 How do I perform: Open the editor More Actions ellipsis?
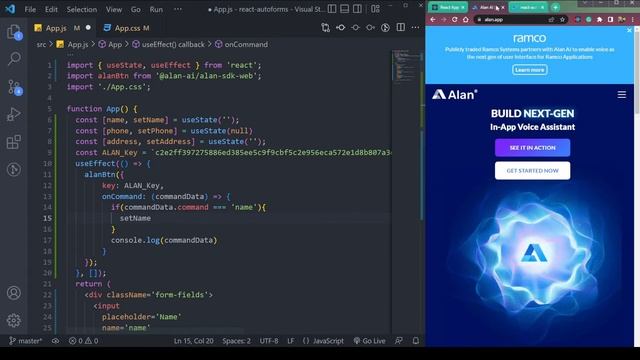click(x=416, y=28)
